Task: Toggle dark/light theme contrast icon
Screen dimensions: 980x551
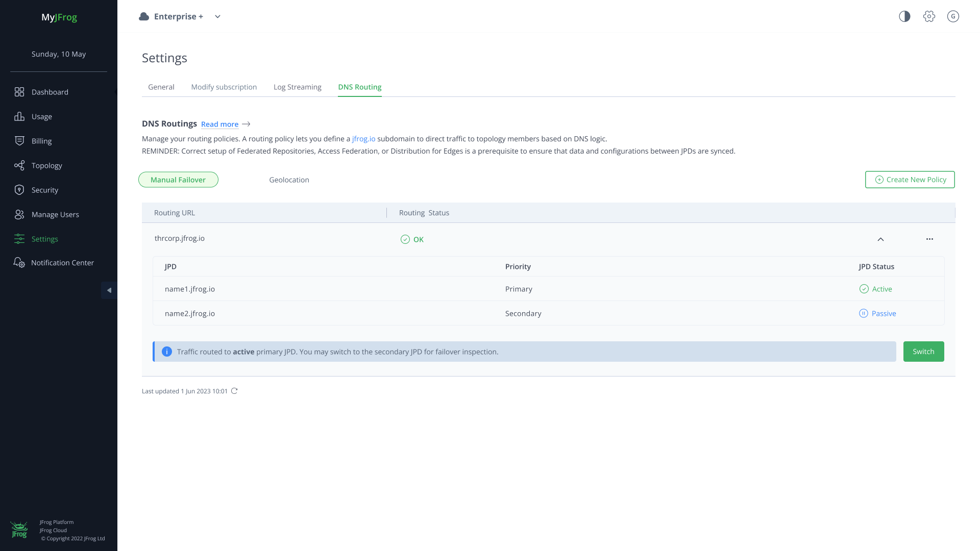Action: (x=904, y=16)
